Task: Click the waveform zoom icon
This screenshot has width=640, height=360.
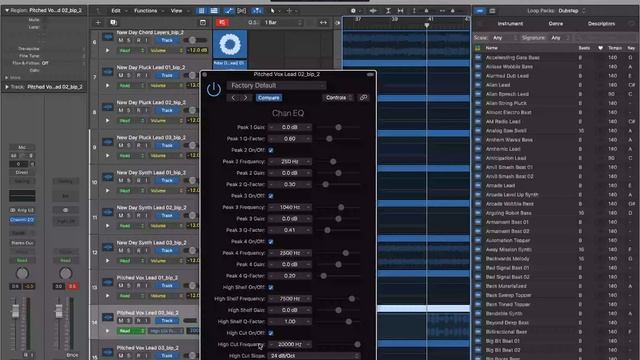Action: 373,11
